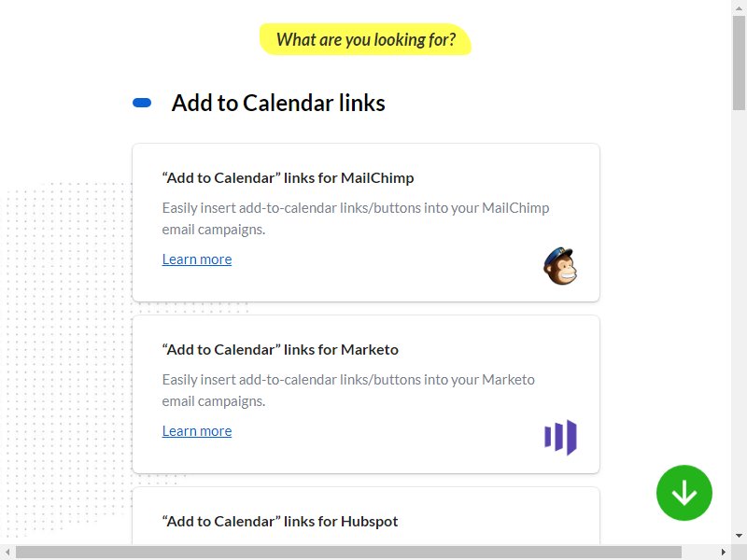Click the Marketo card description text
This screenshot has width=747, height=560.
coord(348,390)
